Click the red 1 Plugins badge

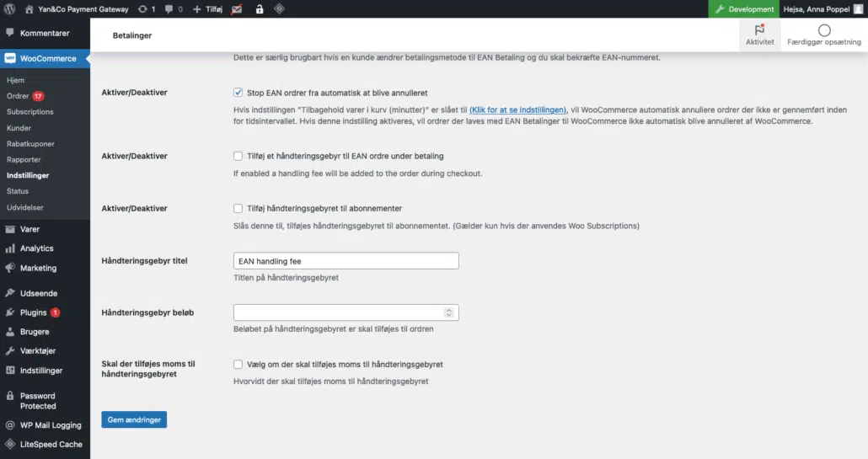coord(56,312)
